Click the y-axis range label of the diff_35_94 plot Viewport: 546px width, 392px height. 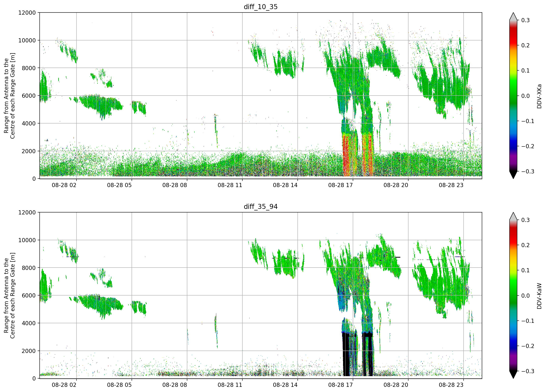click(x=9, y=295)
